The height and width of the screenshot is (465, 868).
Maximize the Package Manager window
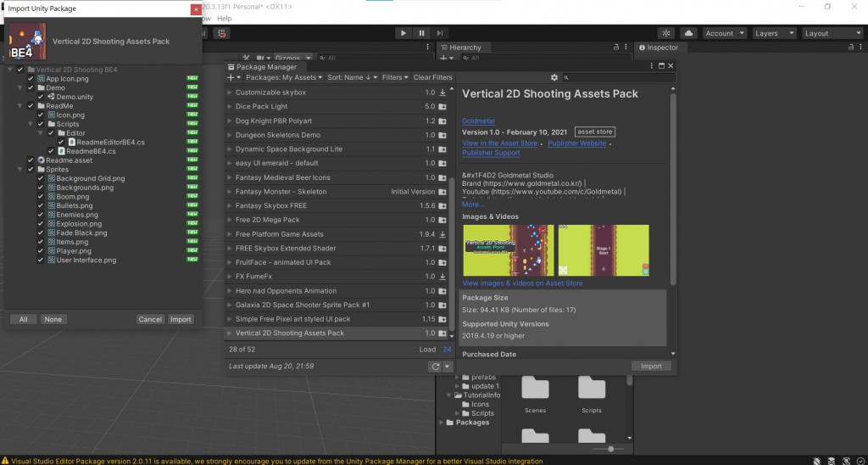coord(661,66)
